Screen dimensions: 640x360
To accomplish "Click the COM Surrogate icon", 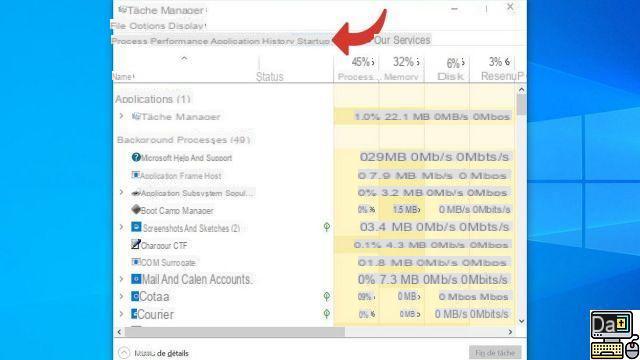I will (x=136, y=262).
